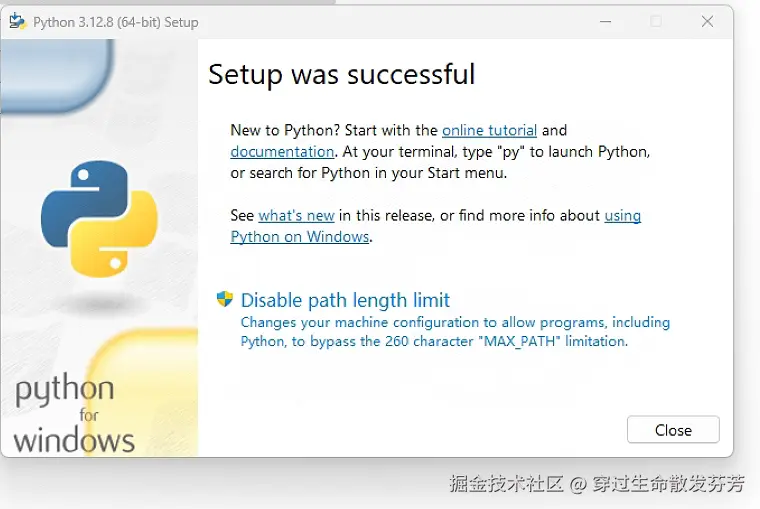Click the Python logo image
760x509 pixels.
click(x=99, y=219)
